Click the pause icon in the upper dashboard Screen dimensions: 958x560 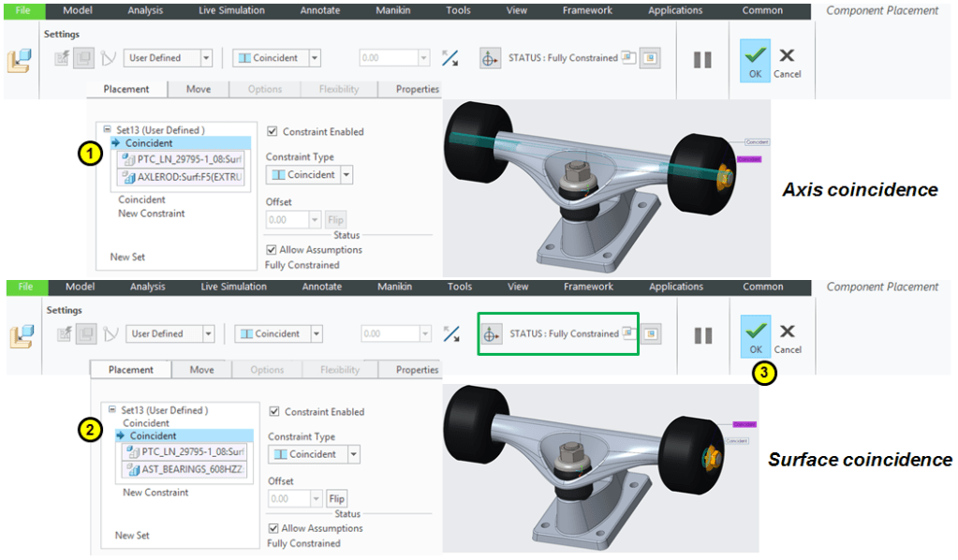click(702, 59)
